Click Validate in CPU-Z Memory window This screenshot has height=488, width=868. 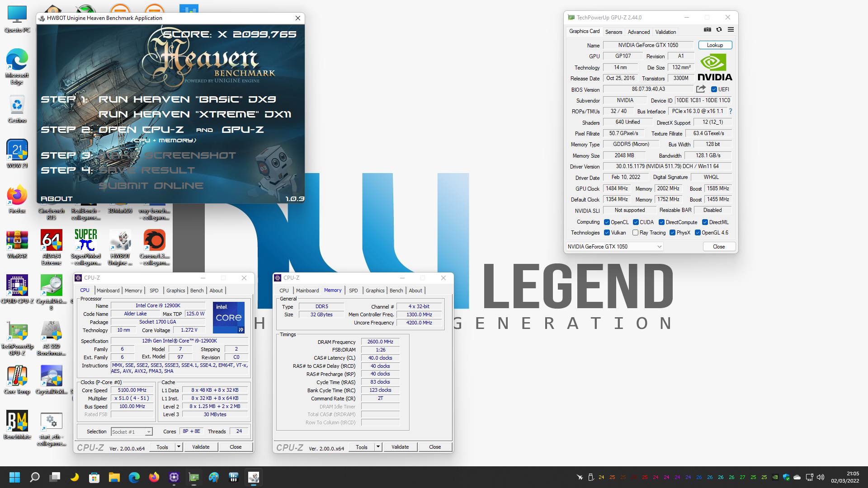pyautogui.click(x=400, y=447)
